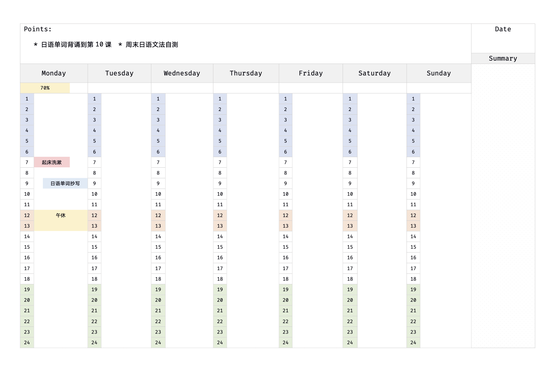Select the yellow 午休 event block
This screenshot has height=392, width=555.
tap(61, 220)
